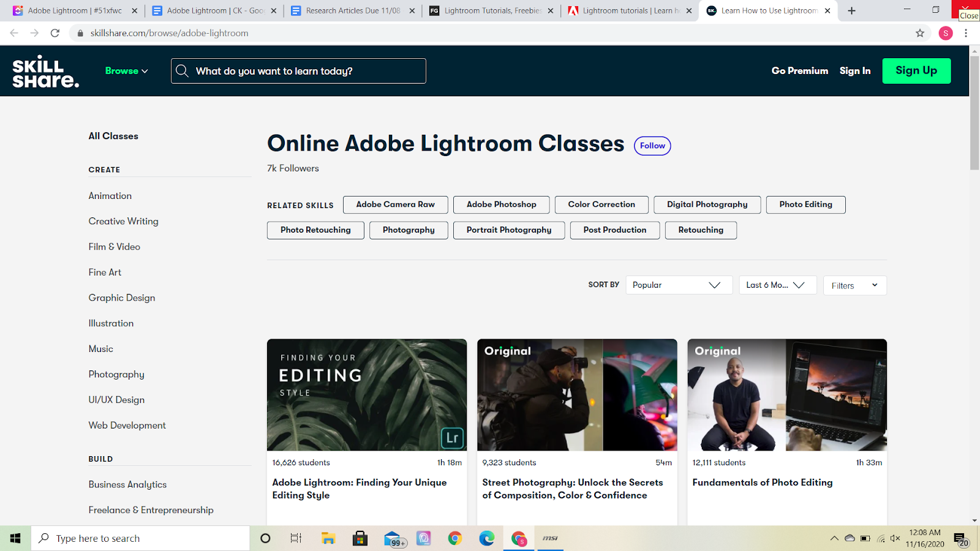
Task: Select Graphic Design category
Action: coord(122,298)
